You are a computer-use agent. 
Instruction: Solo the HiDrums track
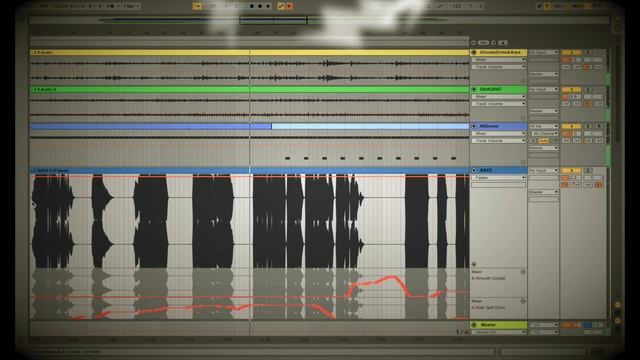[588, 126]
